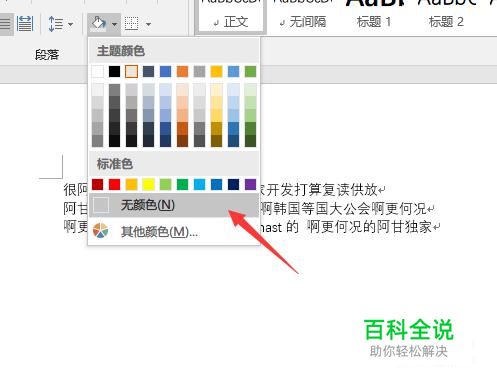The height and width of the screenshot is (390, 497).
Task: Open 其他颜色(M)... more colors dialog
Action: 174,231
